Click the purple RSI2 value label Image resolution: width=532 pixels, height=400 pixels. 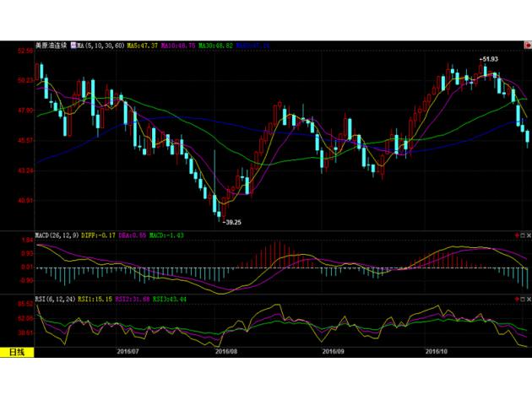click(133, 299)
